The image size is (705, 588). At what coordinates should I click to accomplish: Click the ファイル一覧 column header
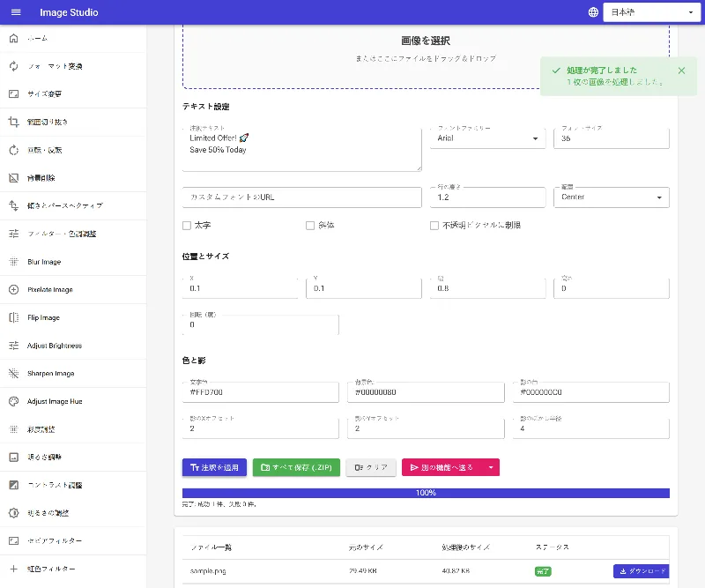coord(211,547)
